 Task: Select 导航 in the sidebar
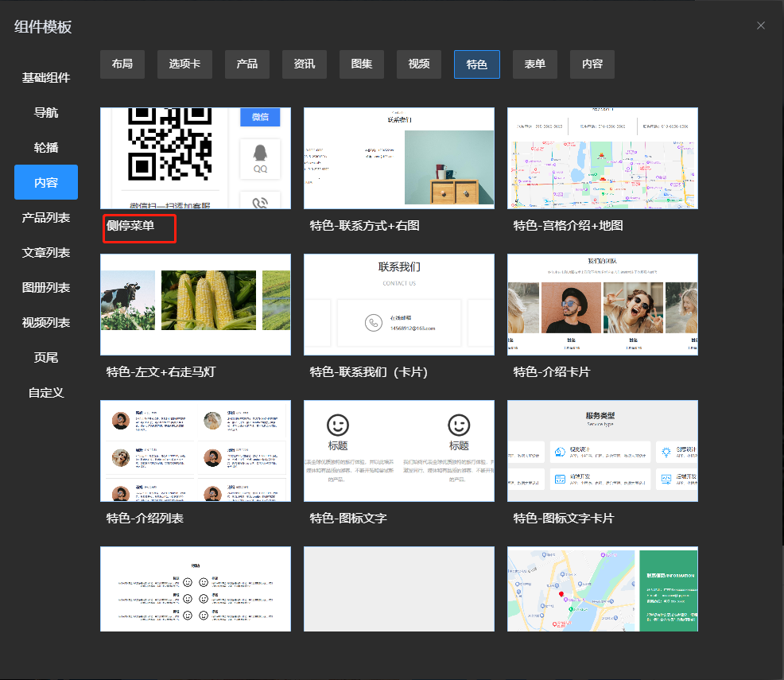tap(46, 112)
